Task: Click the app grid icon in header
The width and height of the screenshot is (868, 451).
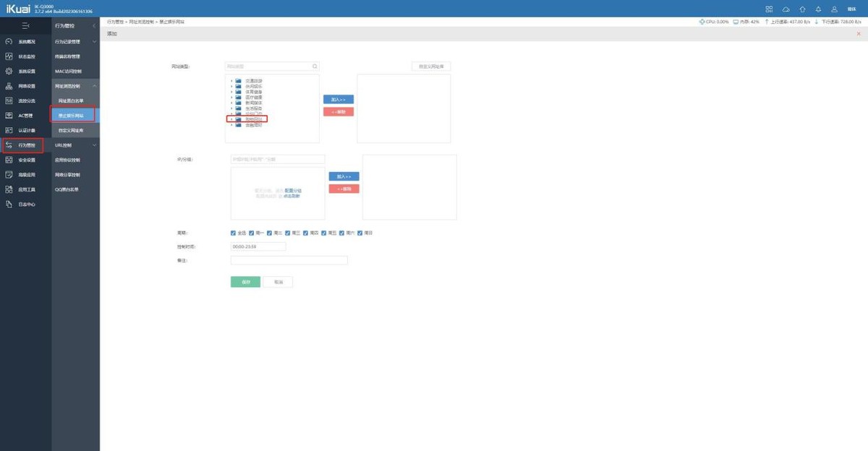Action: pos(769,9)
